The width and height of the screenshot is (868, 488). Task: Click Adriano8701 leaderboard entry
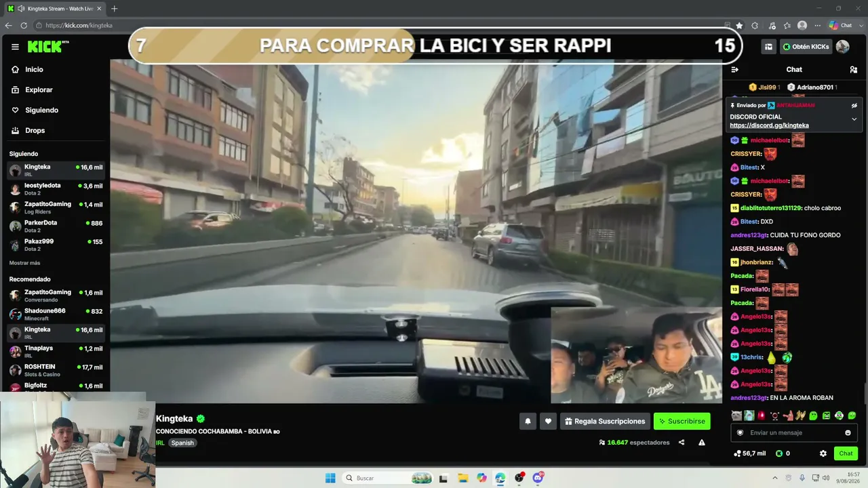point(812,87)
